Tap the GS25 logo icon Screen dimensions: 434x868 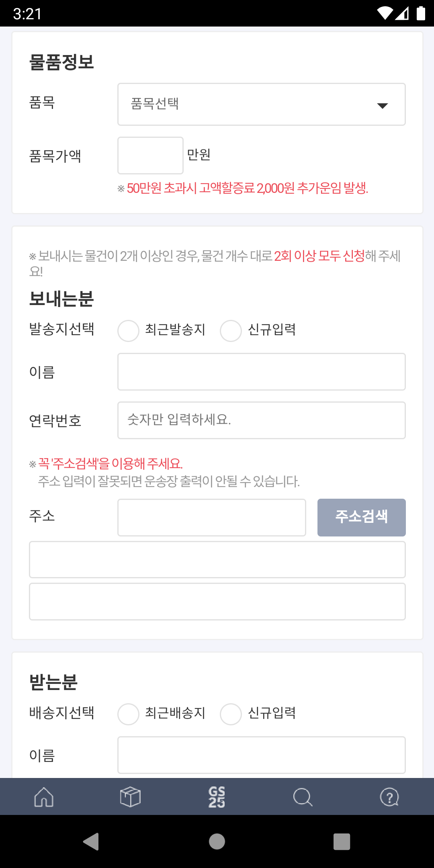point(217,797)
